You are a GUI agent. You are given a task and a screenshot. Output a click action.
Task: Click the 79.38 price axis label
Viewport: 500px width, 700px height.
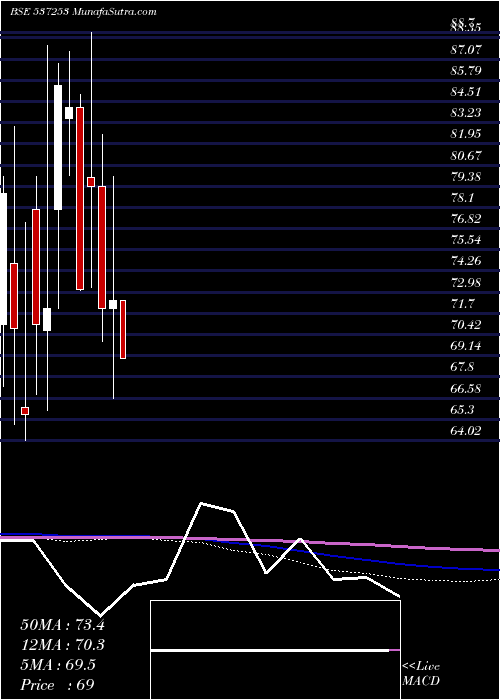click(466, 176)
